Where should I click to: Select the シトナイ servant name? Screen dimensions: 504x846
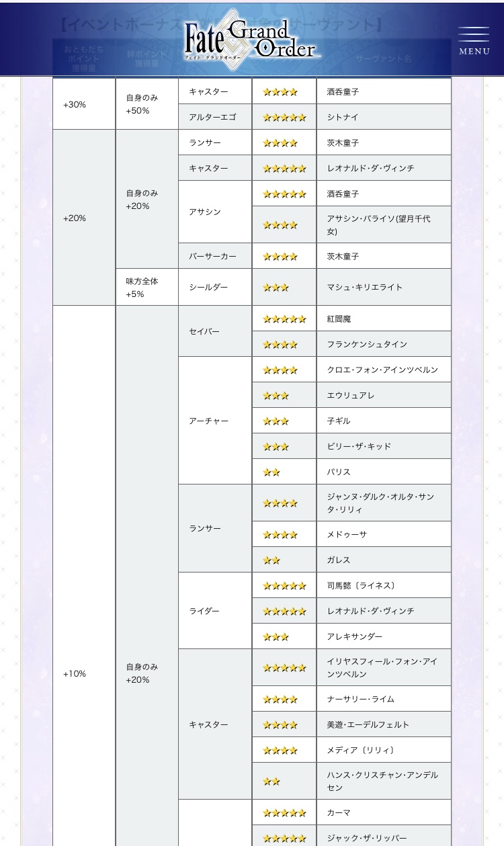[343, 117]
